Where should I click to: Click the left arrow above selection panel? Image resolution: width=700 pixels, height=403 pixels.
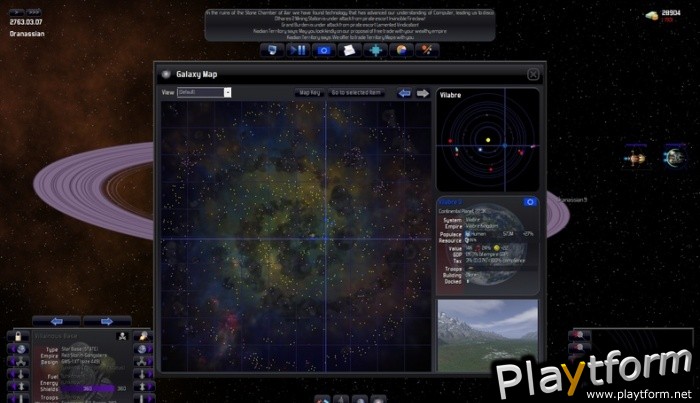click(57, 321)
